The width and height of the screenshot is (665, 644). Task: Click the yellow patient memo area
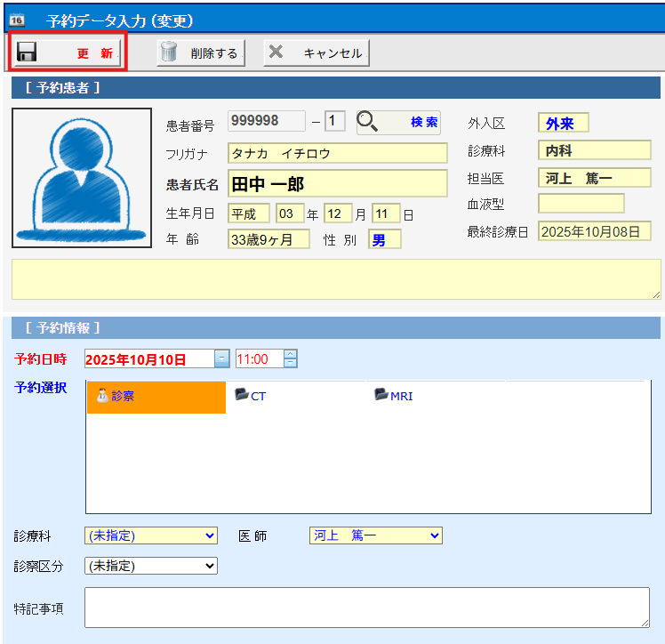[336, 279]
